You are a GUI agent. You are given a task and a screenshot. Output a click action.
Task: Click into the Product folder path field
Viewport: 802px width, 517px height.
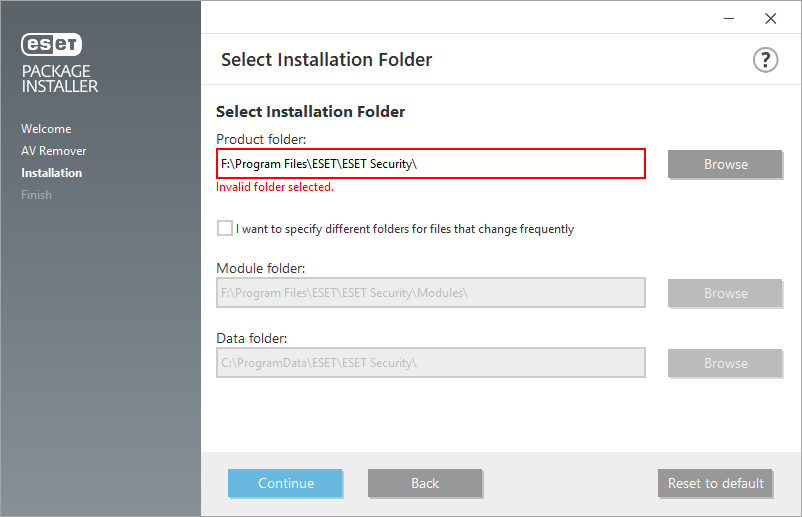tap(431, 164)
